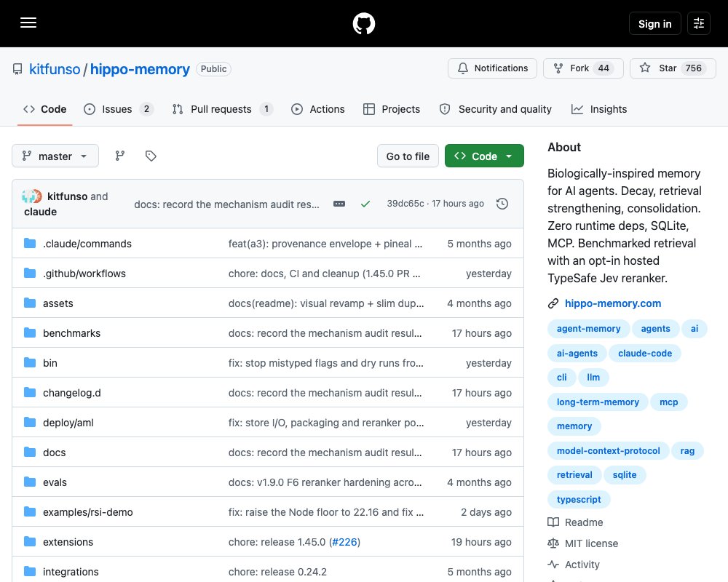Viewport: 728px width, 582px height.
Task: Open the retrieval topic tag
Action: click(574, 475)
